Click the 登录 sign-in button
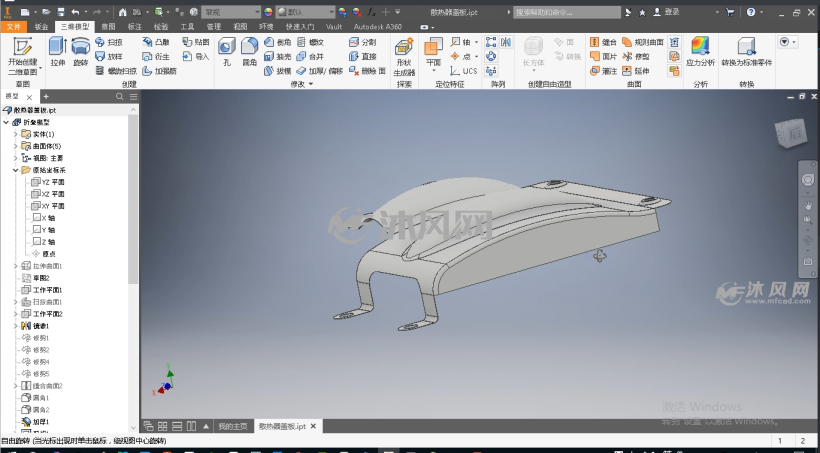The image size is (820, 453). point(667,12)
